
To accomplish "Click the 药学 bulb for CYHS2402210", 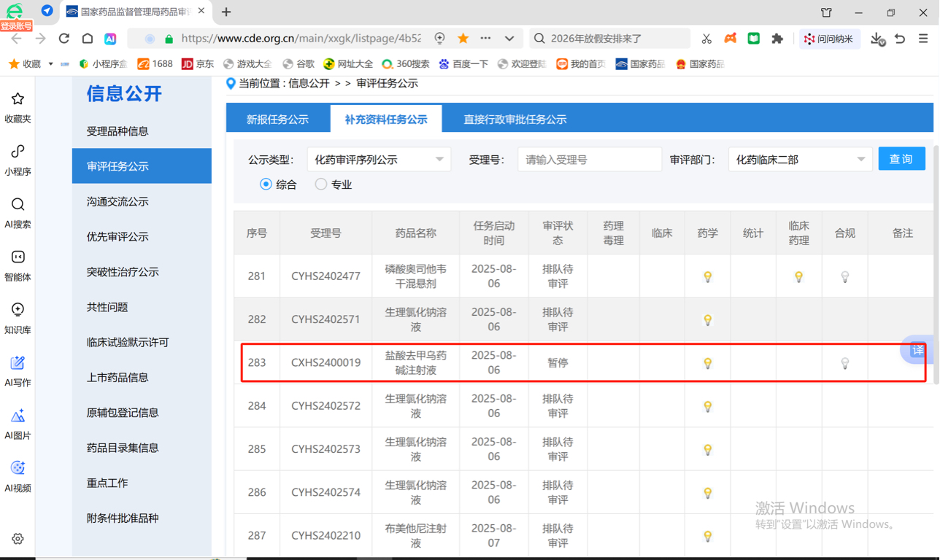I will pyautogui.click(x=707, y=535).
